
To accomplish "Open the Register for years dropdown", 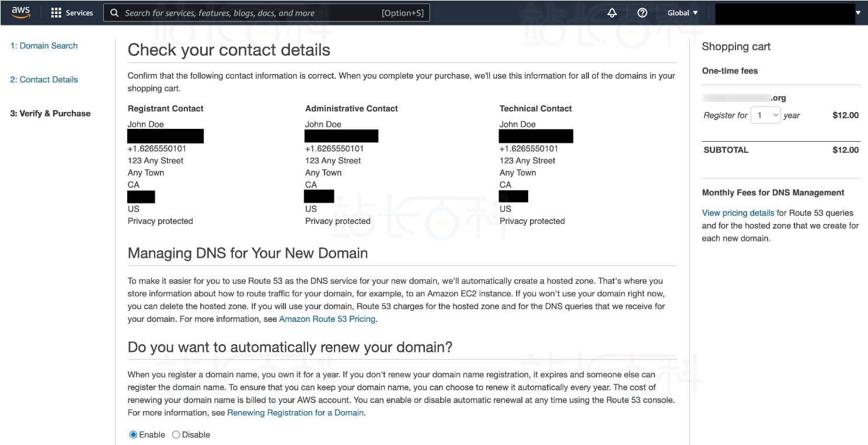I will pyautogui.click(x=765, y=115).
